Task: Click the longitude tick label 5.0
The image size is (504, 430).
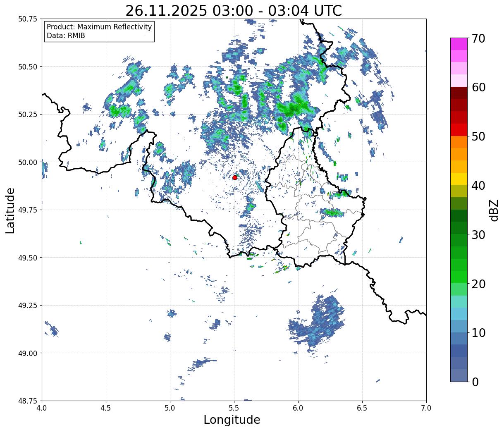Action: 170,408
